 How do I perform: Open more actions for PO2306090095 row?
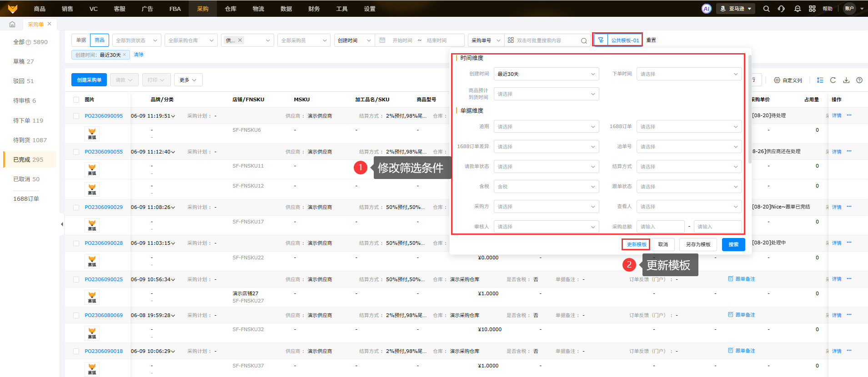(x=849, y=115)
